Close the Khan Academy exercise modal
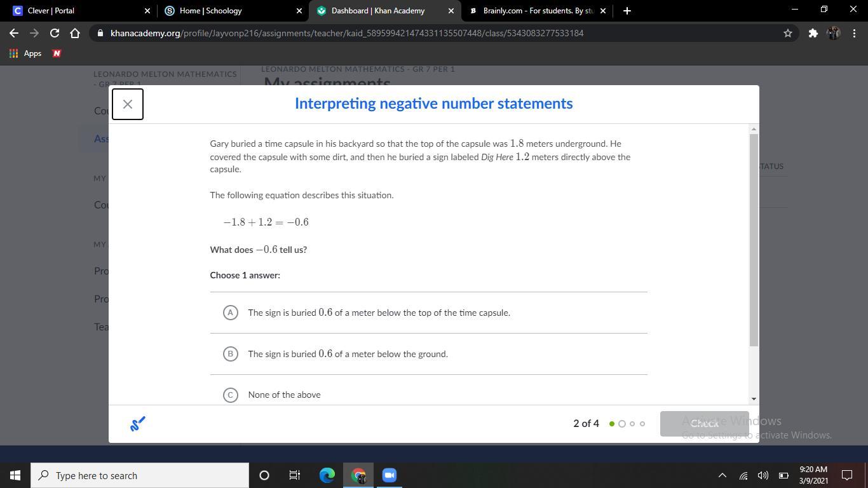Viewport: 868px width, 488px height. (128, 104)
